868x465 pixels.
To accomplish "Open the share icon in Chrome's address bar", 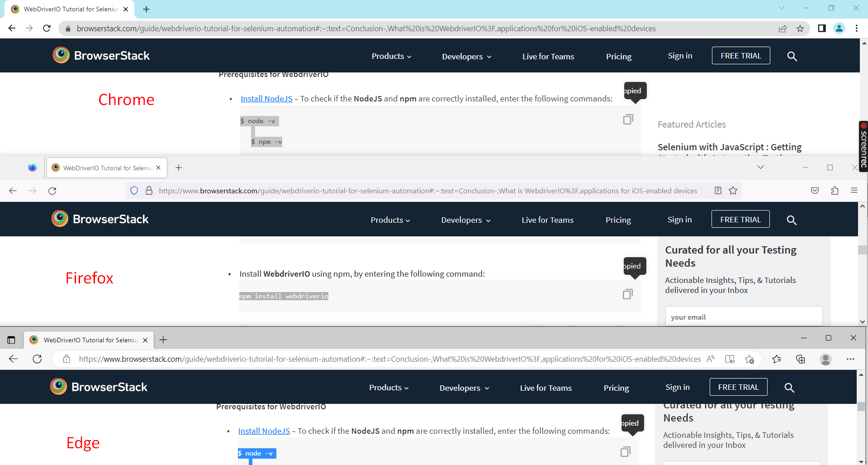I will (x=783, y=28).
